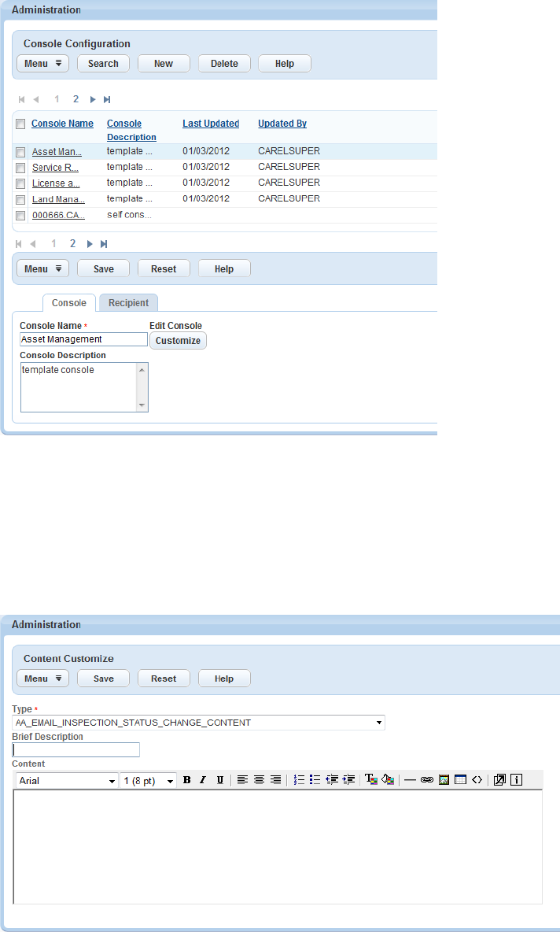Click inside the Content editor text area
The width and height of the screenshot is (560, 932).
[278, 847]
